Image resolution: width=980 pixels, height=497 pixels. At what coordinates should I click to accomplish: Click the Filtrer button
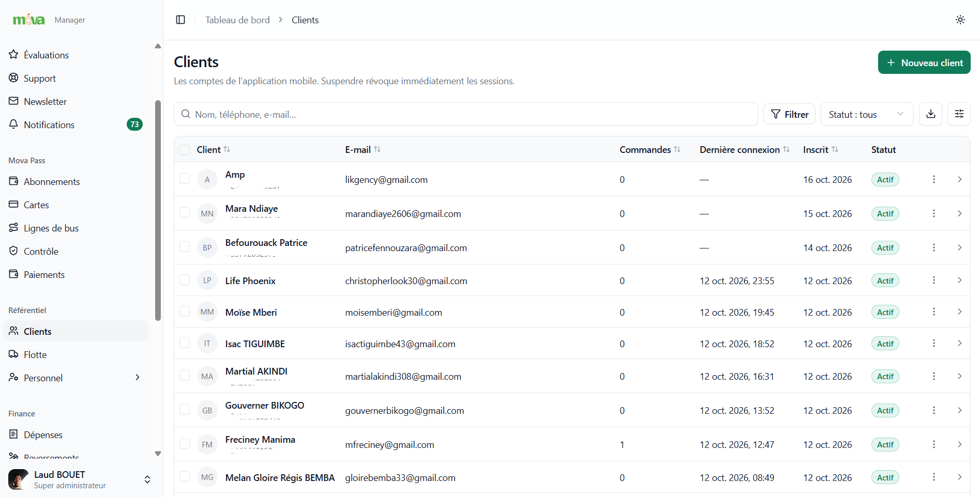(790, 114)
